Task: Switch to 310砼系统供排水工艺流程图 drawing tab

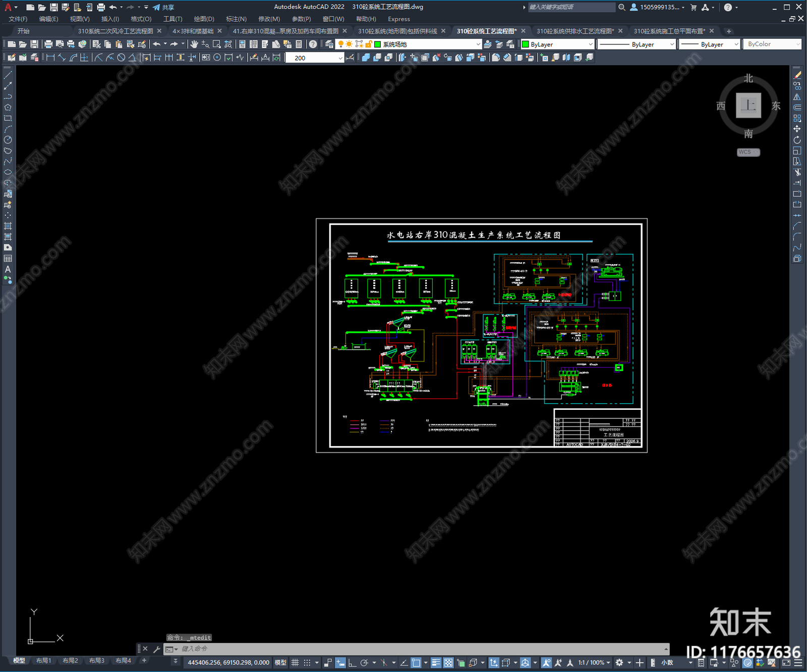Action: 575,31
